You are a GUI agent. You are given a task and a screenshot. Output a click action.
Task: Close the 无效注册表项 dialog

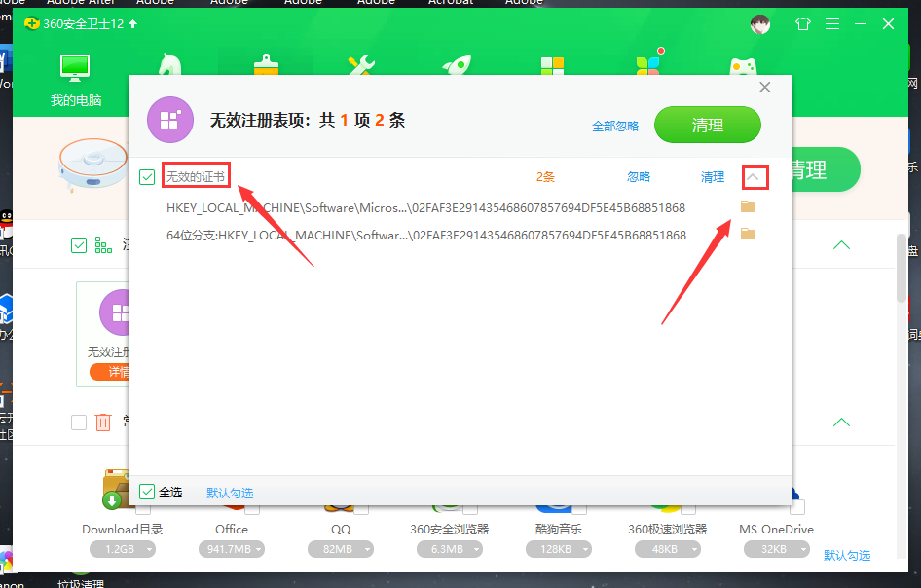click(765, 88)
